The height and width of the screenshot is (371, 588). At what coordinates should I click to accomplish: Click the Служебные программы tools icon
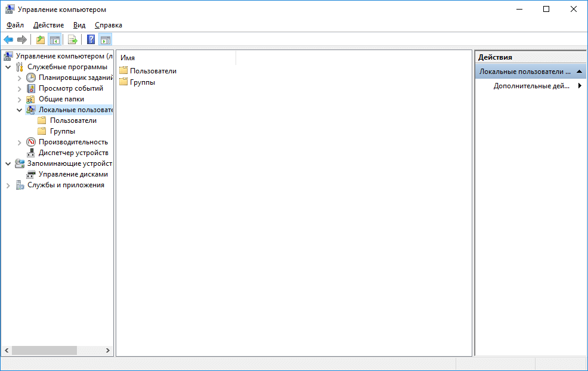pos(20,67)
